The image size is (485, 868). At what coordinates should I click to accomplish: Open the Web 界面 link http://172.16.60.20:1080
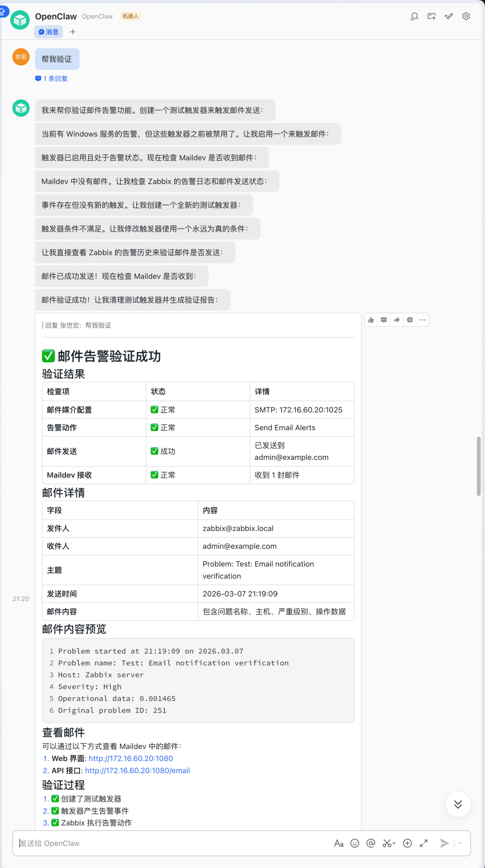tap(131, 758)
